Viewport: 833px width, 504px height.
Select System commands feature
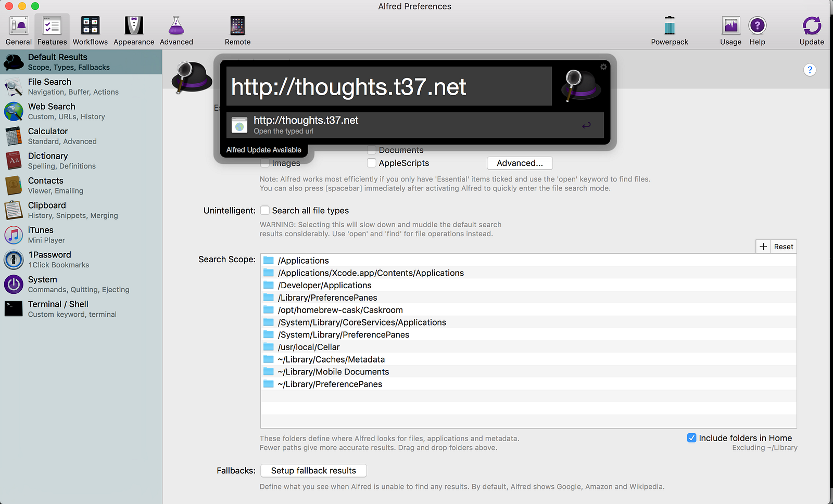[81, 285]
